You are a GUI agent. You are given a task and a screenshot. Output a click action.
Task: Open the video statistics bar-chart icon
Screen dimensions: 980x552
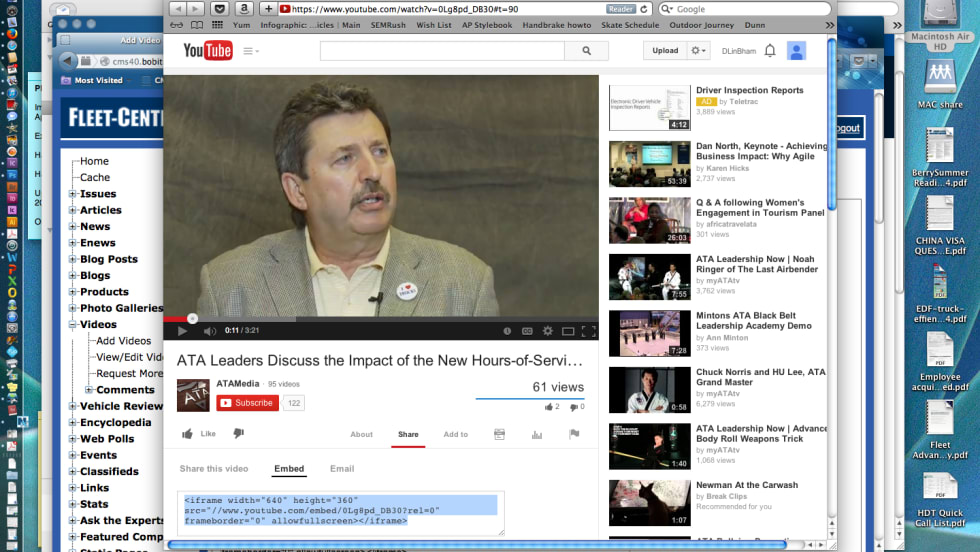click(x=537, y=434)
